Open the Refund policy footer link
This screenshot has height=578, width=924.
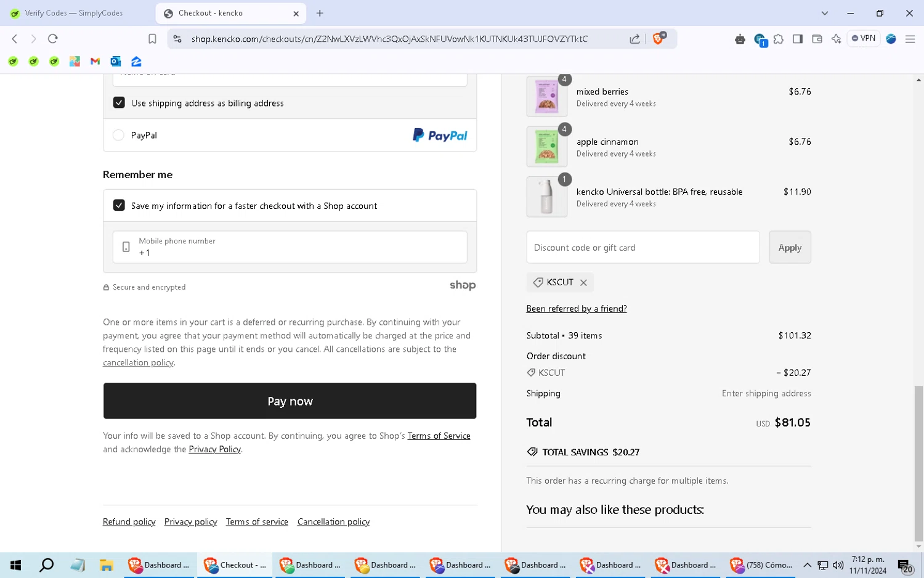coord(129,522)
